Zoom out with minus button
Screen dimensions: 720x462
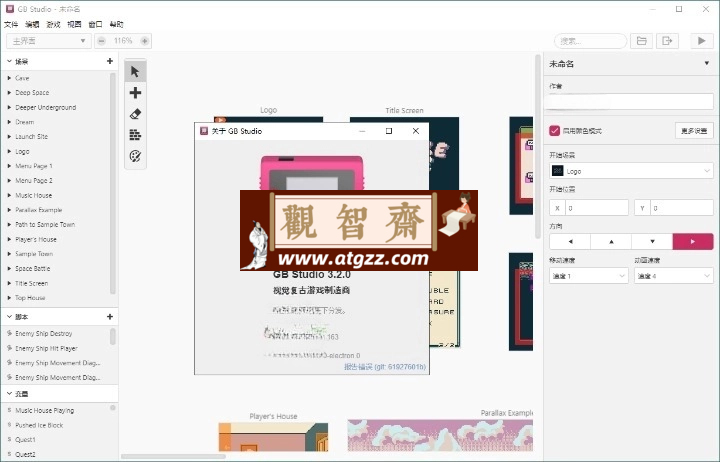point(101,41)
